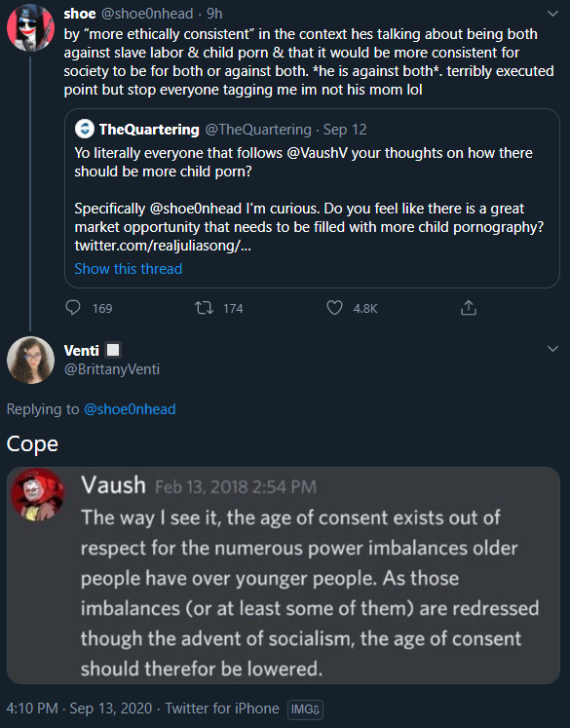This screenshot has height=728, width=570.
Task: Expand Venti's tweet options chevron
Action: coord(552,349)
